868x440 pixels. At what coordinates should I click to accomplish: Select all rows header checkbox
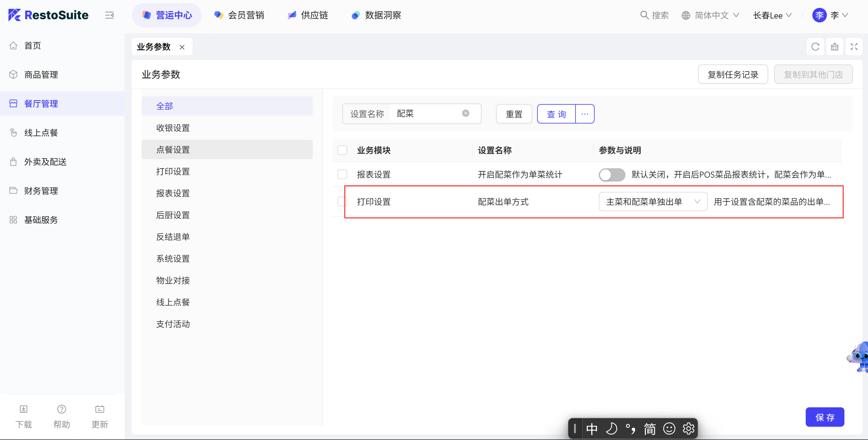click(342, 150)
